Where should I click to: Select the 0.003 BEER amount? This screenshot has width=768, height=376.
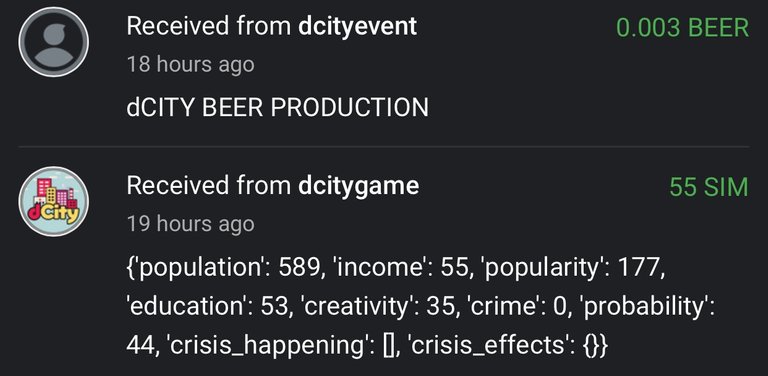682,27
